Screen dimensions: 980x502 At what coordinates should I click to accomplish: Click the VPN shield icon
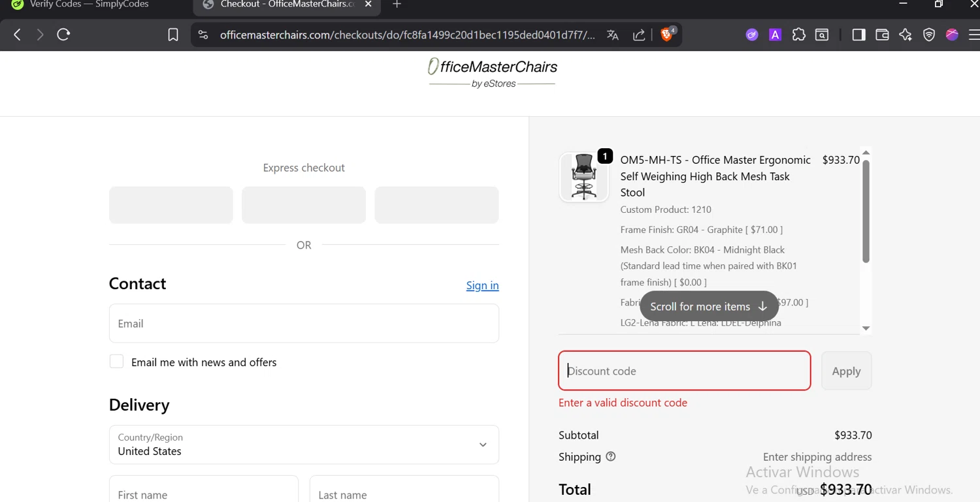click(929, 35)
